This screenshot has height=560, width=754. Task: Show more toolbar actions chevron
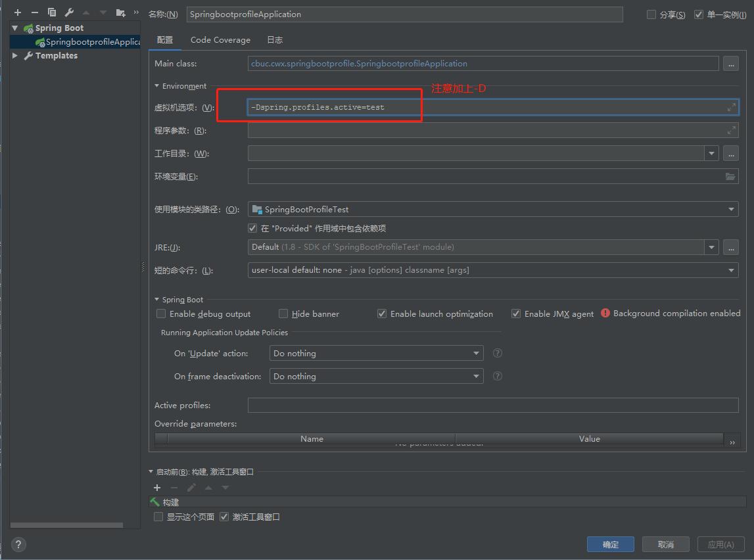tap(136, 12)
